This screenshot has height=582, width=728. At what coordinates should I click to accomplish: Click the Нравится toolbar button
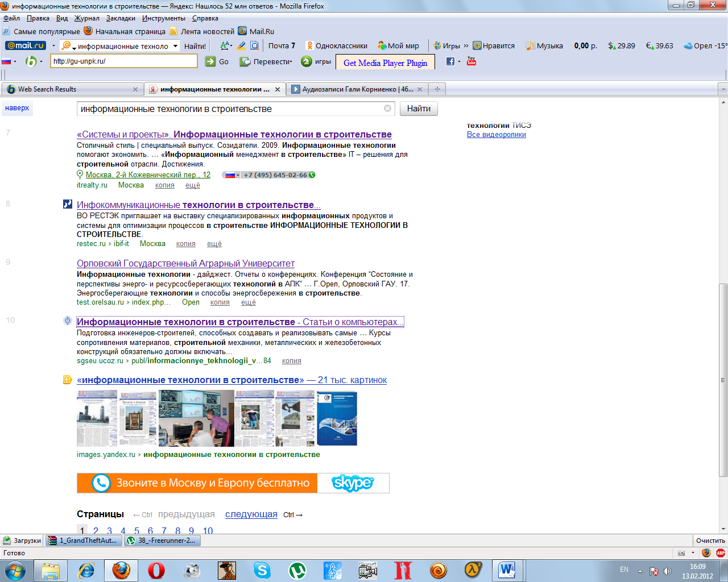494,45
